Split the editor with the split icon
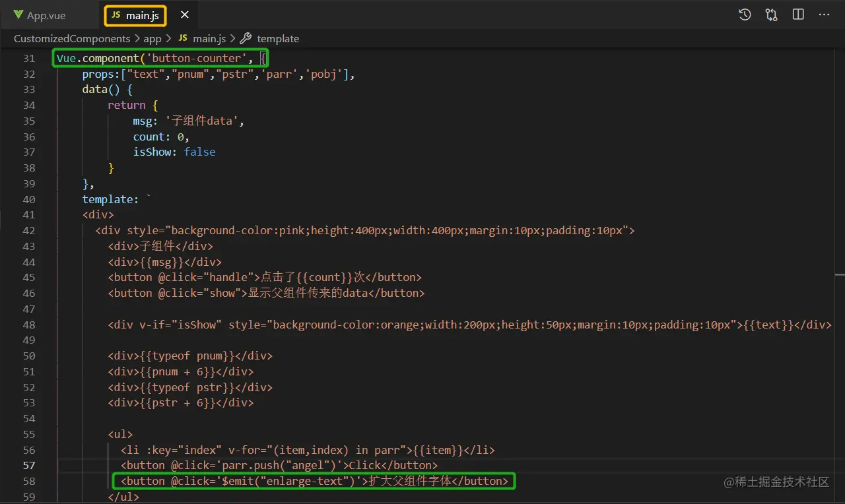 [798, 15]
